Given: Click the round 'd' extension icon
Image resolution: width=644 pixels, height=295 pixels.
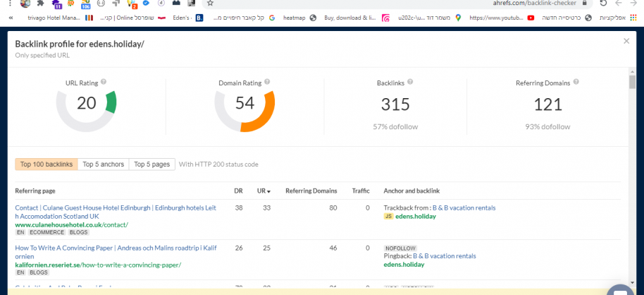Looking at the screenshot, I should tap(161, 3).
